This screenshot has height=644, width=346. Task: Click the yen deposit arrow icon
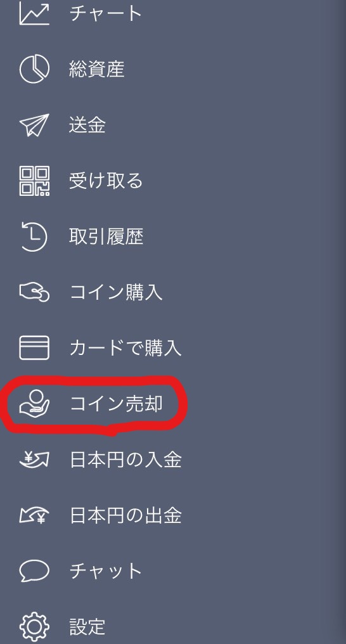click(x=34, y=460)
